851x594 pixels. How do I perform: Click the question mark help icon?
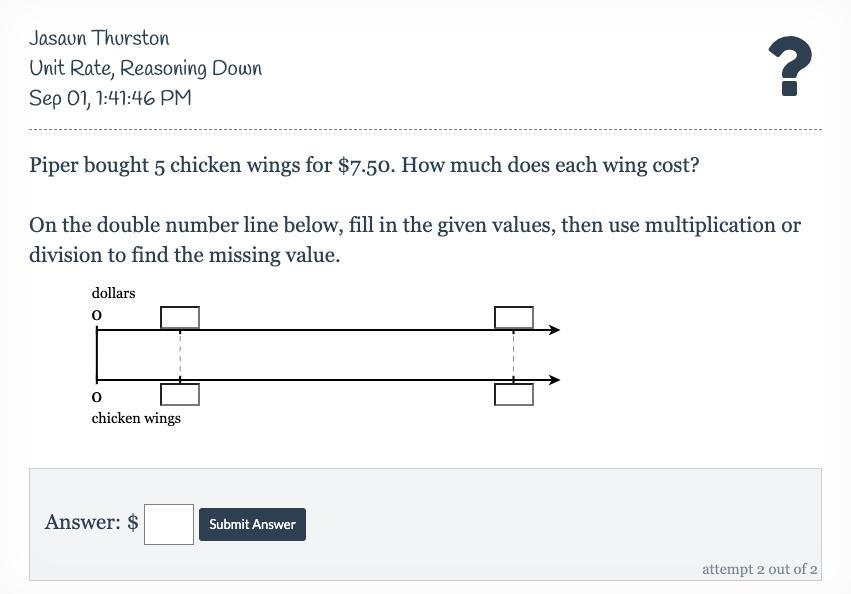[x=789, y=67]
